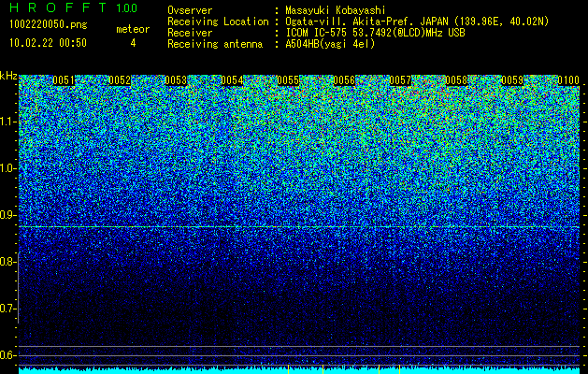This screenshot has height=374, width=588.
Task: Click the HROFFT 1.0.0 title text
Action: [74, 7]
